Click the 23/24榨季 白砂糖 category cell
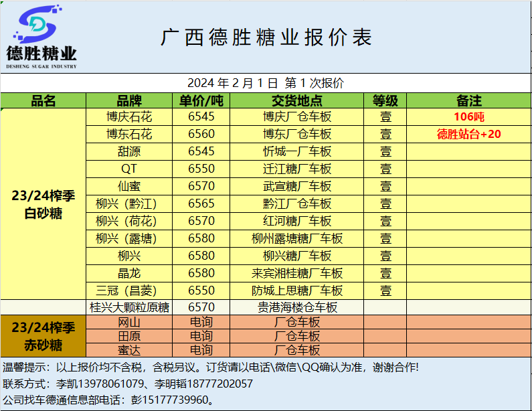 tap(43, 204)
